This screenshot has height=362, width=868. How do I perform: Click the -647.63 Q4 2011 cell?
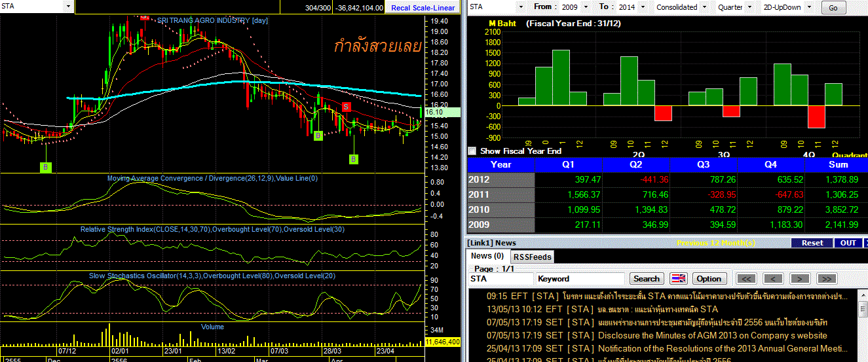point(770,194)
